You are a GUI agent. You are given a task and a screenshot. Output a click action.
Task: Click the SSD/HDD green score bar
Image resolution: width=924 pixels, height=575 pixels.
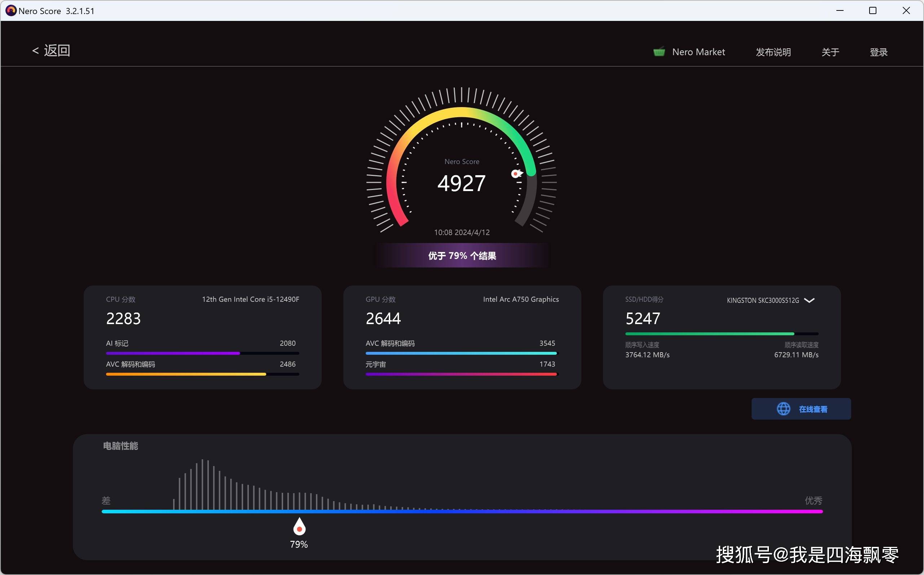tap(722, 334)
